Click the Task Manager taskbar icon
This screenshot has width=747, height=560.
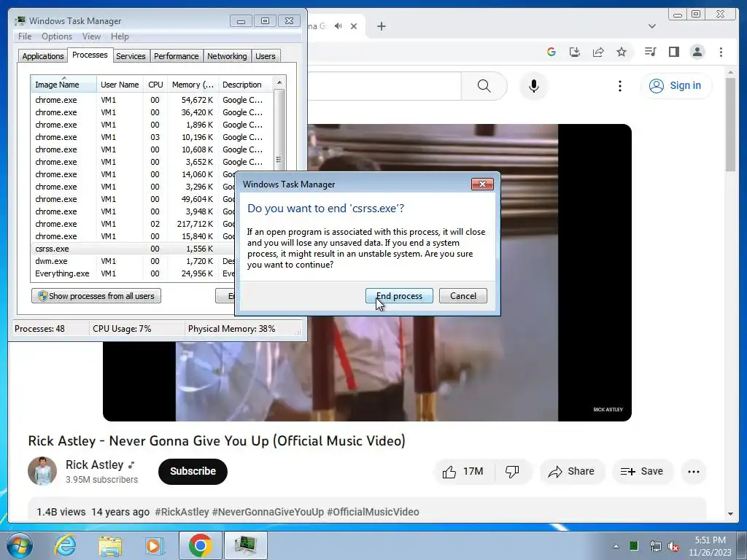245,545
